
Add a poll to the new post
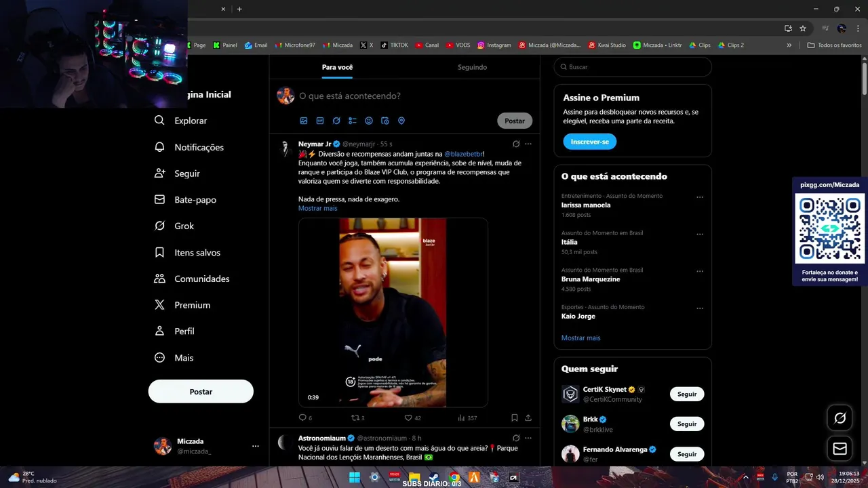coord(353,121)
